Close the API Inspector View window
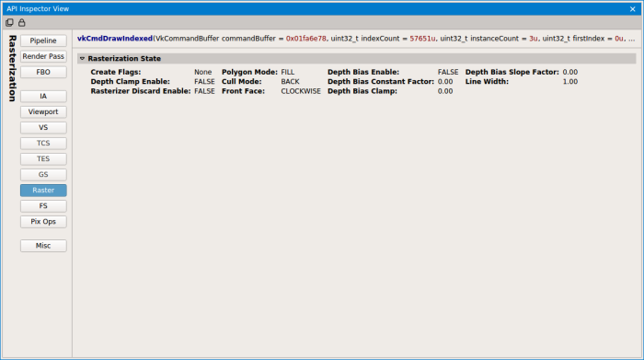This screenshot has height=360, width=644. click(x=633, y=9)
